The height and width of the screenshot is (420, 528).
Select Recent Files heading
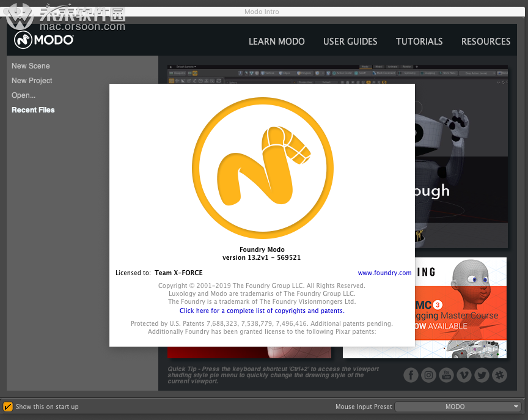(x=33, y=110)
